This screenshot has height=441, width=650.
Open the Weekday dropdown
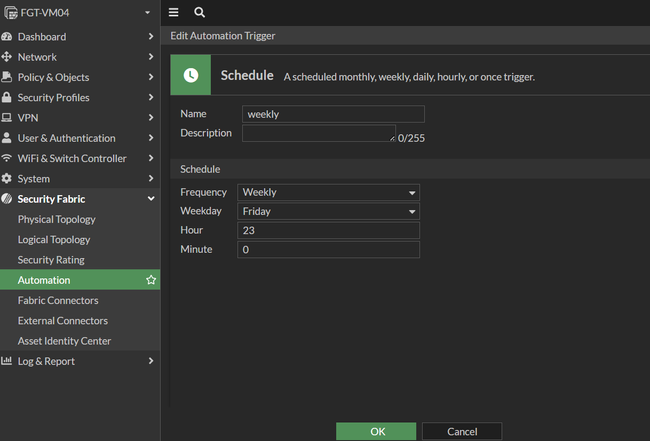328,211
